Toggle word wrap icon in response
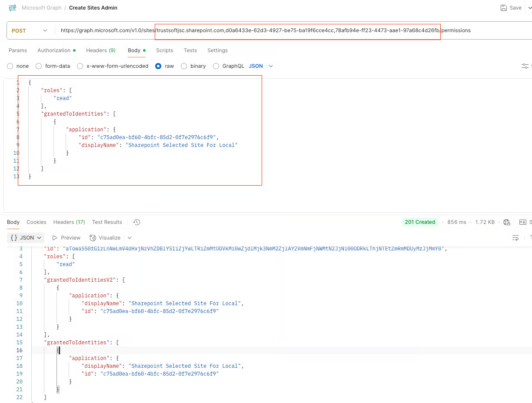The width and height of the screenshot is (532, 403). click(x=515, y=238)
